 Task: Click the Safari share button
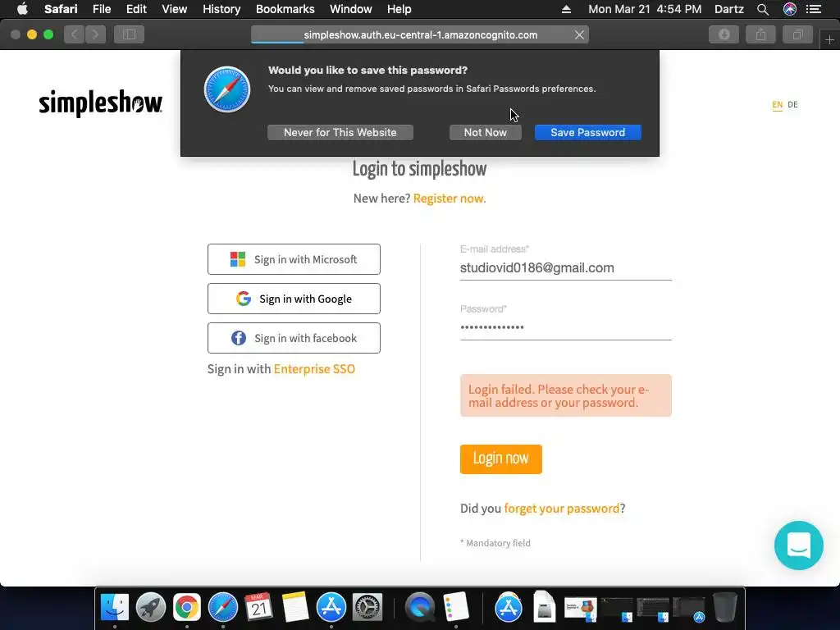pyautogui.click(x=760, y=34)
